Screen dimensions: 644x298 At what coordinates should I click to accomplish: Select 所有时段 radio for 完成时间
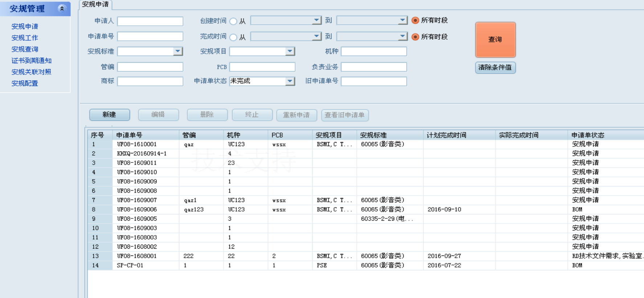pos(415,37)
